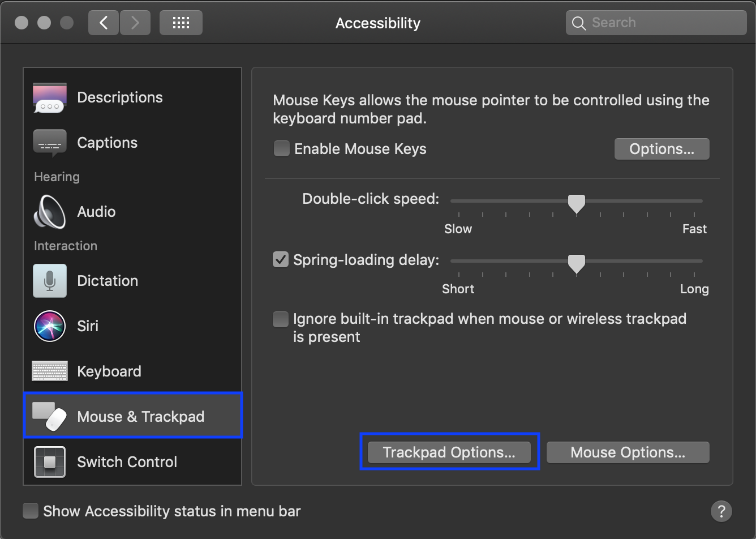
Task: Click the Double-click speed slider knob
Action: point(576,203)
